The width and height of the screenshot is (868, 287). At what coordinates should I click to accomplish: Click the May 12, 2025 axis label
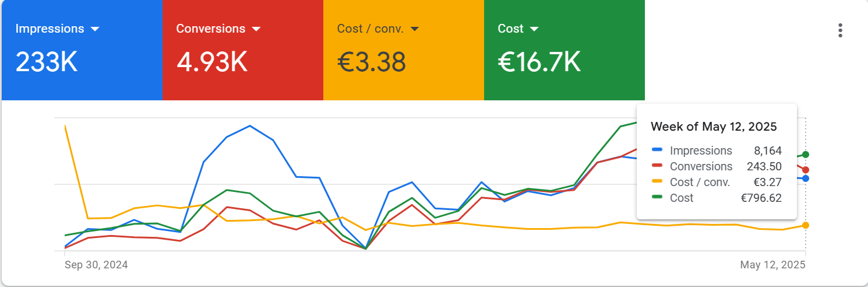[x=773, y=265]
